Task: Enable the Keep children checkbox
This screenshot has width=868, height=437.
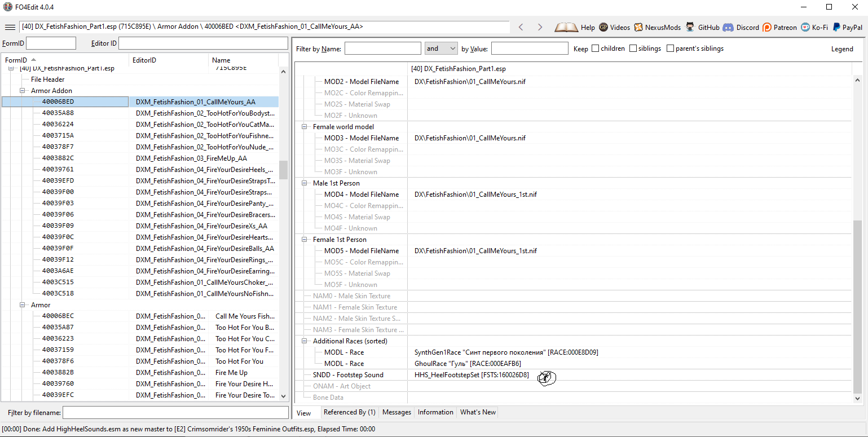Action: 595,48
